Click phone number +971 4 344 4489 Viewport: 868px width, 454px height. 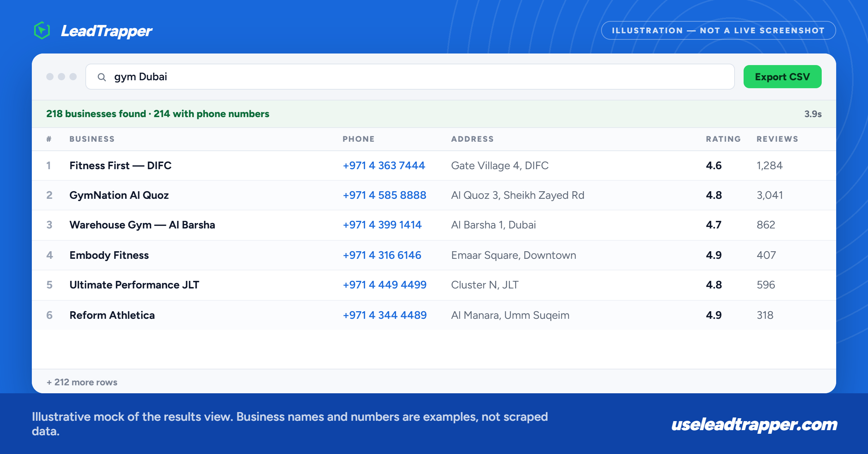(x=384, y=315)
